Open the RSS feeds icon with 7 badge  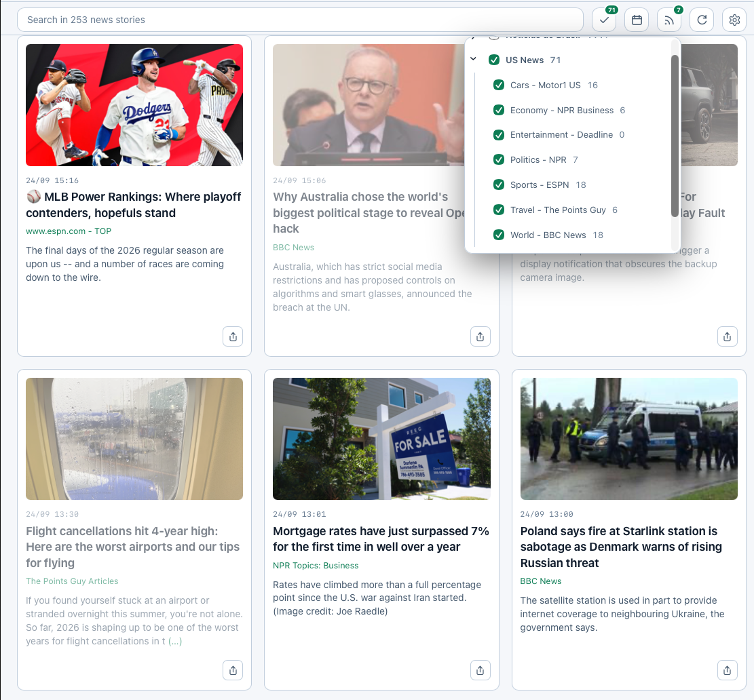(669, 20)
